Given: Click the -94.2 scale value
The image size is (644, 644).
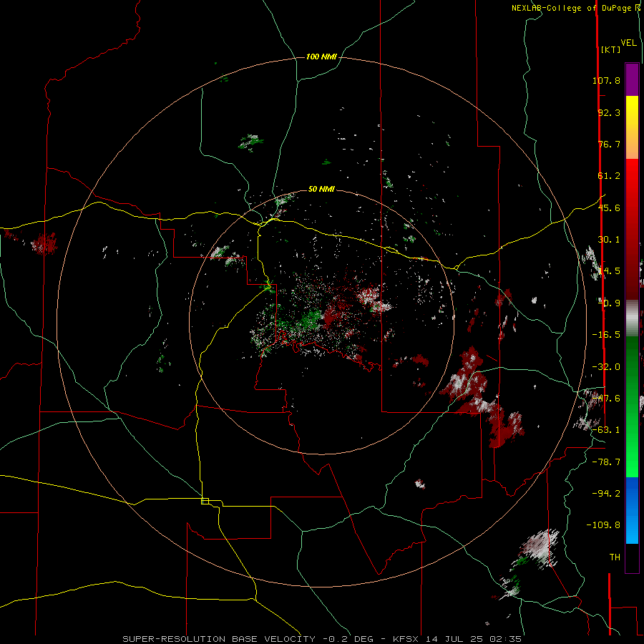Looking at the screenshot, I should pyautogui.click(x=606, y=493).
